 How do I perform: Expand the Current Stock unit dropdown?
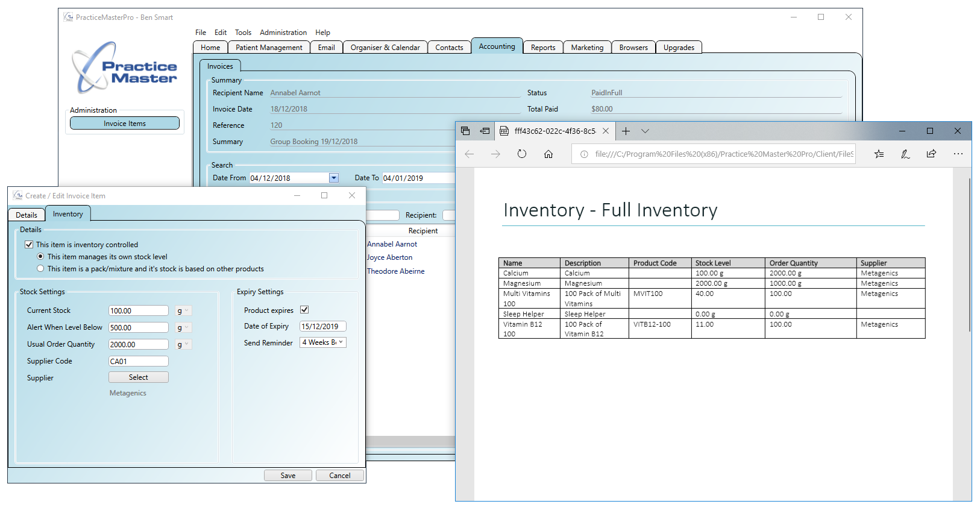click(183, 311)
